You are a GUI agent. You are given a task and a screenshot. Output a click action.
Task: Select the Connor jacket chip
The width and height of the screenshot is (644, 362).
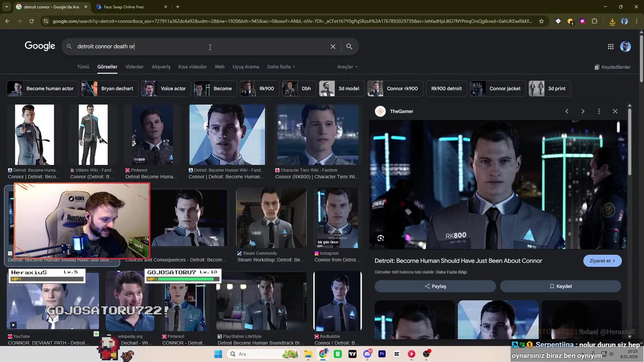click(497, 88)
